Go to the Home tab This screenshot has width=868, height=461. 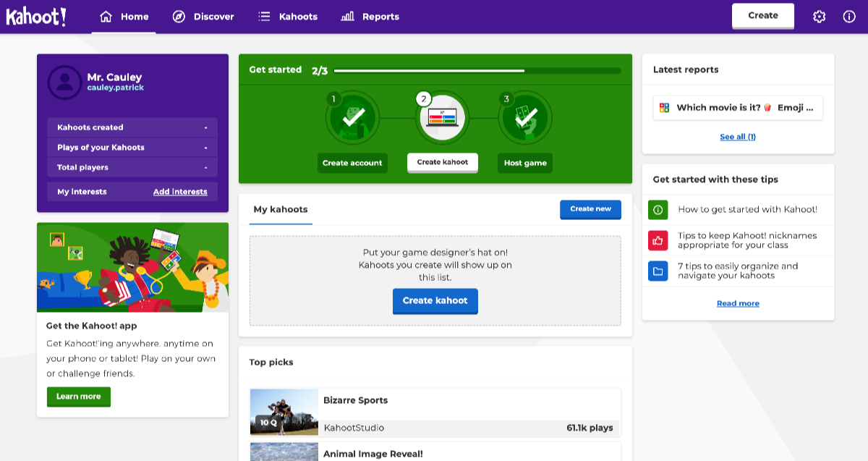[x=124, y=17]
